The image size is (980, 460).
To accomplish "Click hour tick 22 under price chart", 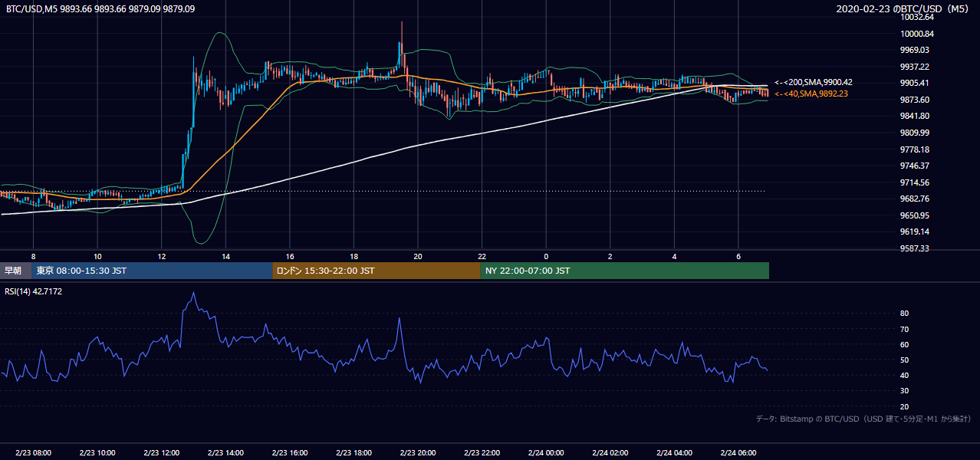I will pyautogui.click(x=482, y=256).
